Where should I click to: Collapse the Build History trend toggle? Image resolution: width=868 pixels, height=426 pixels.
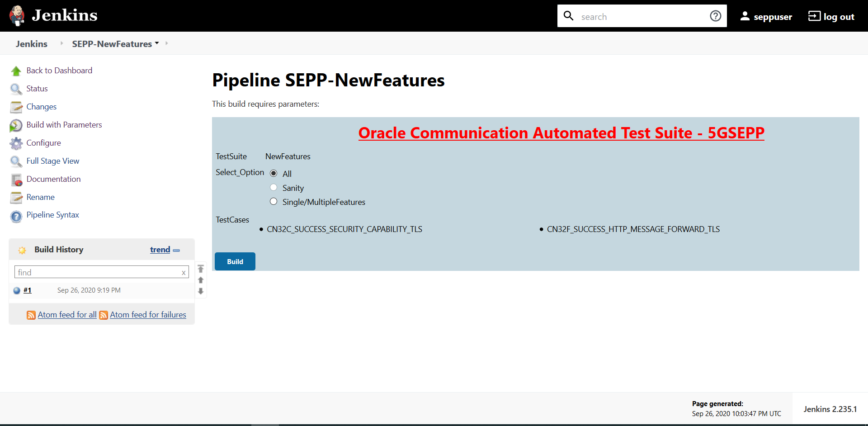pyautogui.click(x=176, y=250)
